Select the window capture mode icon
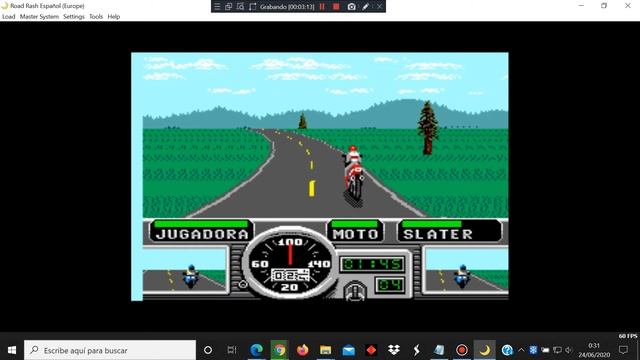The height and width of the screenshot is (360, 640). tap(229, 7)
